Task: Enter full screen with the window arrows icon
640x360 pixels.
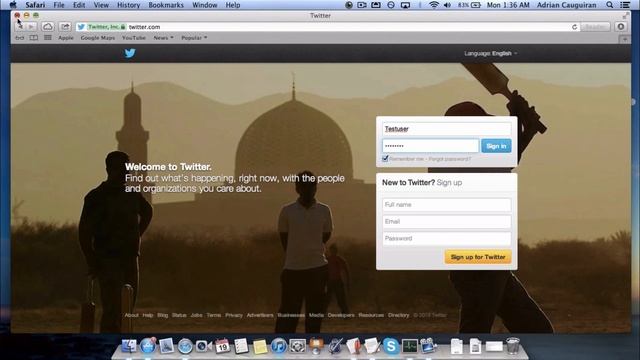Action: pyautogui.click(x=626, y=16)
